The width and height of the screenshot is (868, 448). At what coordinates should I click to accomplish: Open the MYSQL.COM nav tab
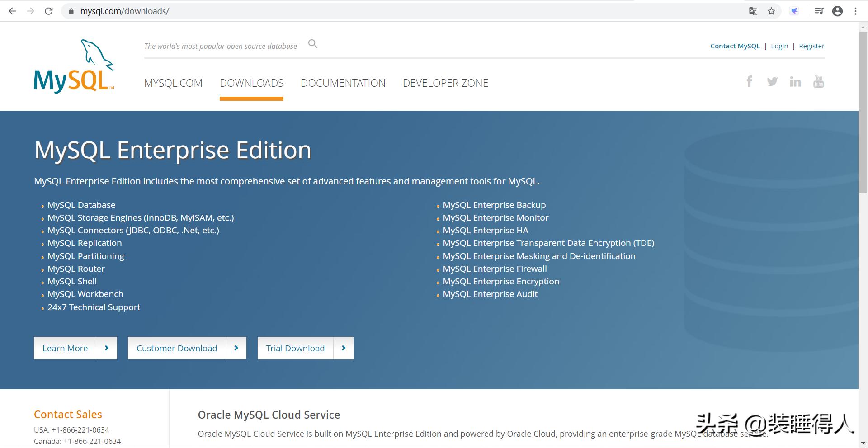click(173, 83)
